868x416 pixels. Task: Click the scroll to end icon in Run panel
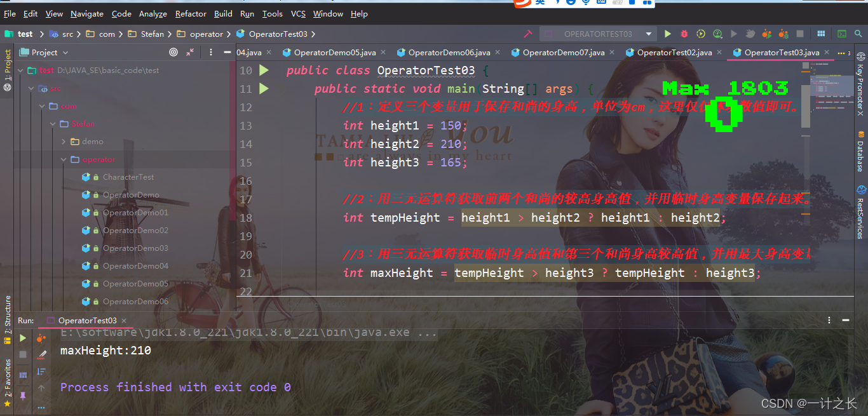[42, 371]
